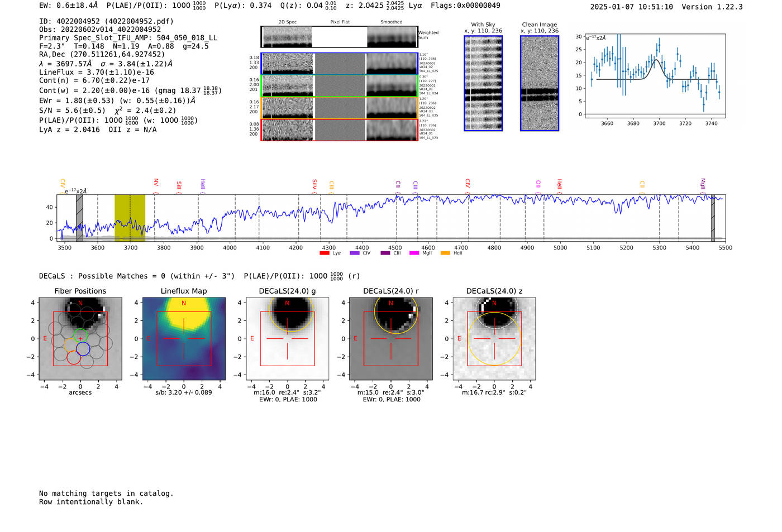Click the red-bordered fiber Pixel Flat cutout
Screen dimensions: 782x532
(x=340, y=130)
